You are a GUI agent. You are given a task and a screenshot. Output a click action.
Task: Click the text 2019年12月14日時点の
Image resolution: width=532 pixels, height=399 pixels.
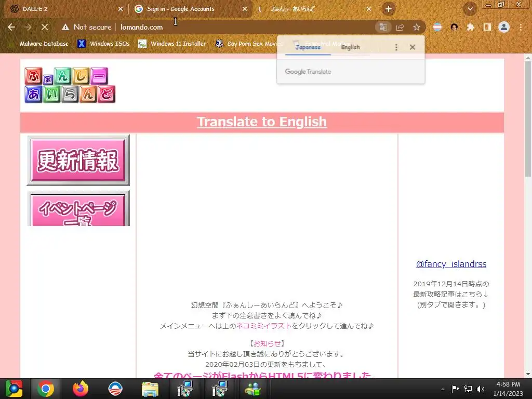click(451, 284)
